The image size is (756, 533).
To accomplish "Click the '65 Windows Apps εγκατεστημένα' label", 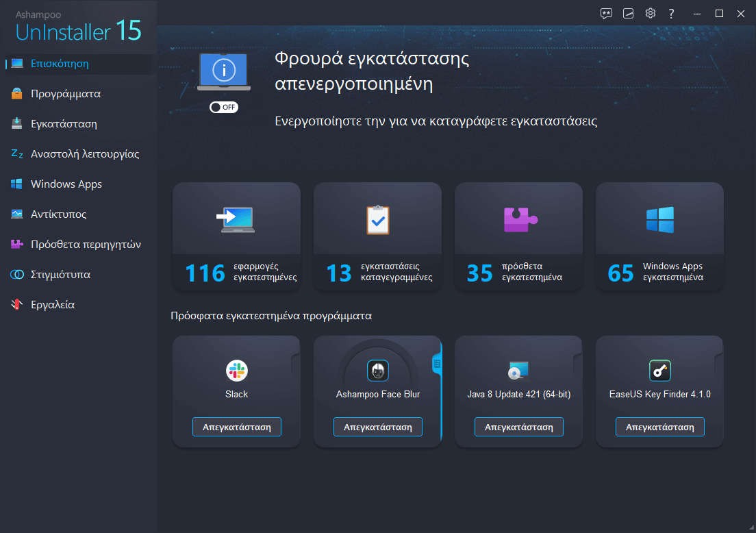I will coord(656,272).
